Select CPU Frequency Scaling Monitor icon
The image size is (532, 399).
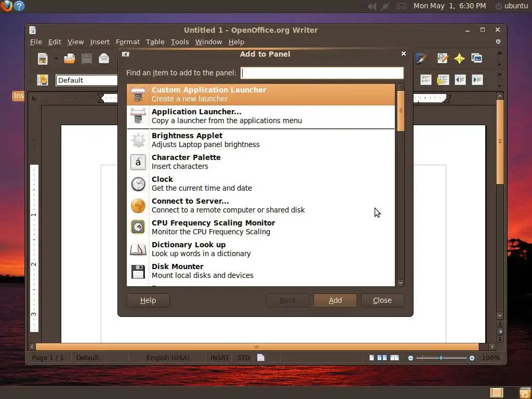click(x=138, y=228)
